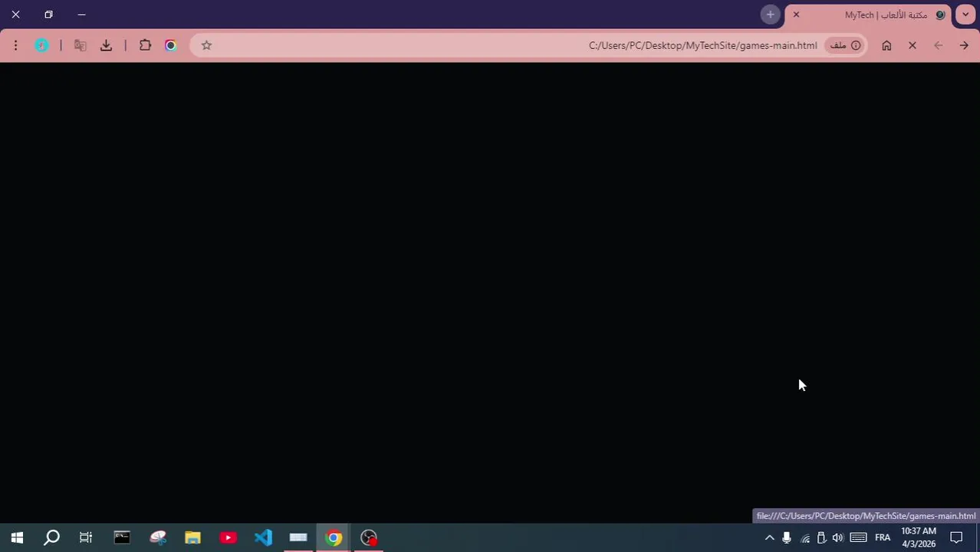Open the YouTube taskbar shortcut
The width and height of the screenshot is (980, 552).
pyautogui.click(x=228, y=537)
